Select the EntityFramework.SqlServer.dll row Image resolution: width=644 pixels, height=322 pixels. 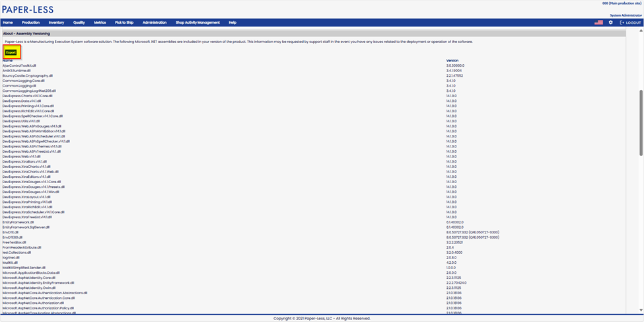(26, 227)
